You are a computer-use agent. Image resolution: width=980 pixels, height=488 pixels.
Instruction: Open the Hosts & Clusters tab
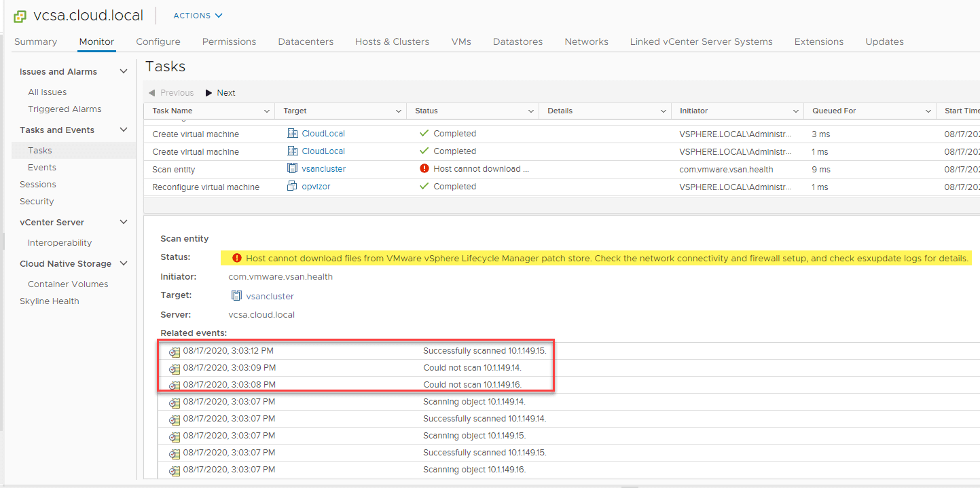pos(392,41)
